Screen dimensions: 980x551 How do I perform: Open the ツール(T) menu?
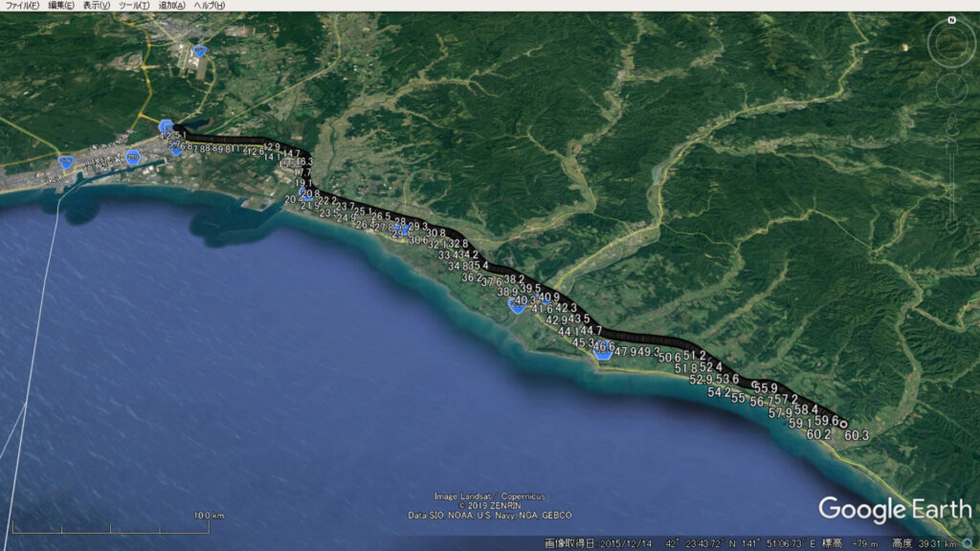pyautogui.click(x=133, y=6)
